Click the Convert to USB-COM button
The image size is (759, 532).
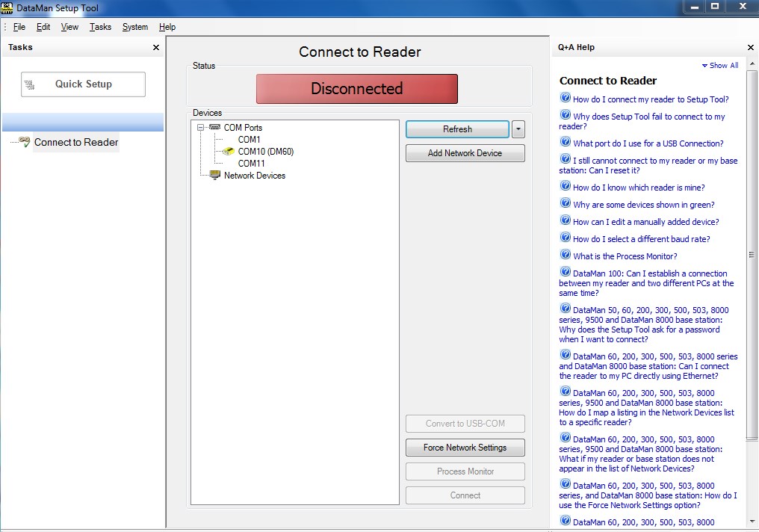(465, 424)
